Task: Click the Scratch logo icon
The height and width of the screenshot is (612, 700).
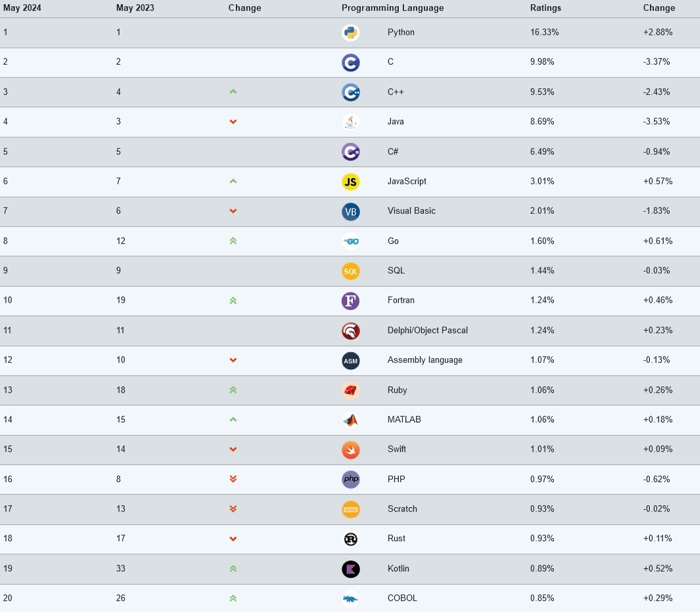Action: [350, 509]
